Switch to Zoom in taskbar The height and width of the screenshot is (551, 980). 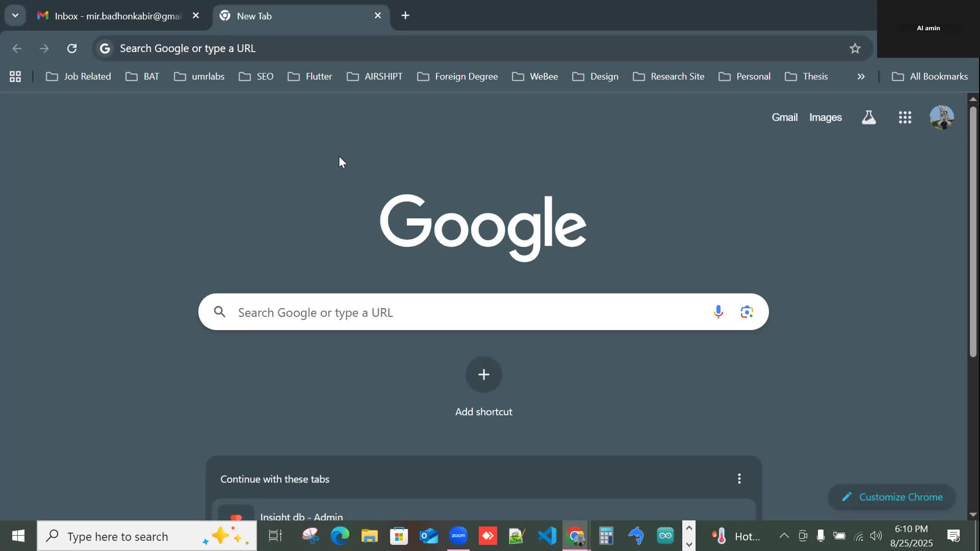(458, 535)
